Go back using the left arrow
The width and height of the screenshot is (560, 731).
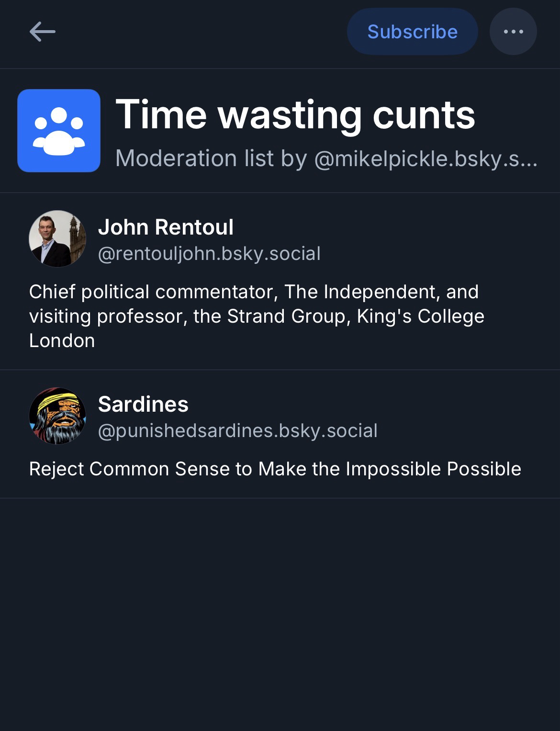pos(42,32)
